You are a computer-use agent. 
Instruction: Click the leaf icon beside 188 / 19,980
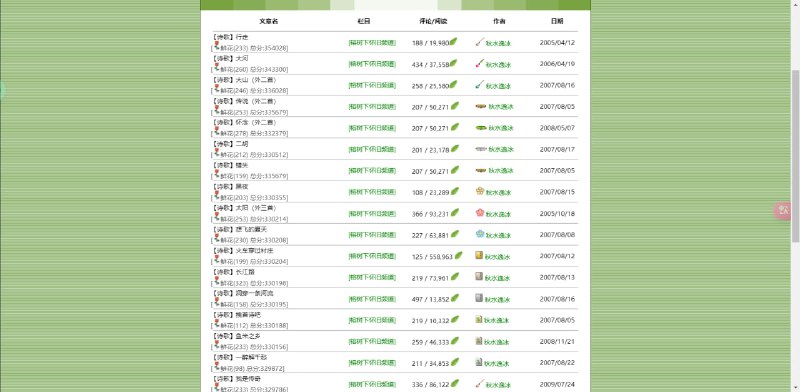tap(454, 42)
